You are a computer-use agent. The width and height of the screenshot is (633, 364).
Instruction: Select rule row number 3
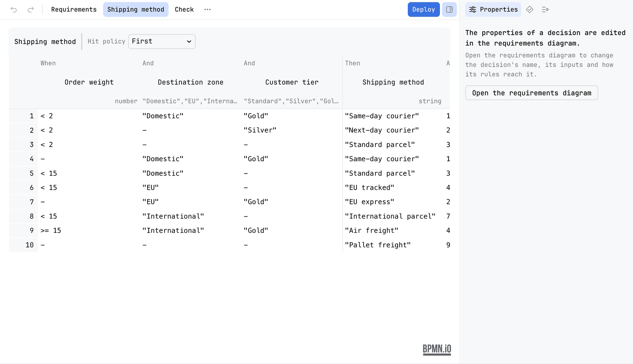24,145
